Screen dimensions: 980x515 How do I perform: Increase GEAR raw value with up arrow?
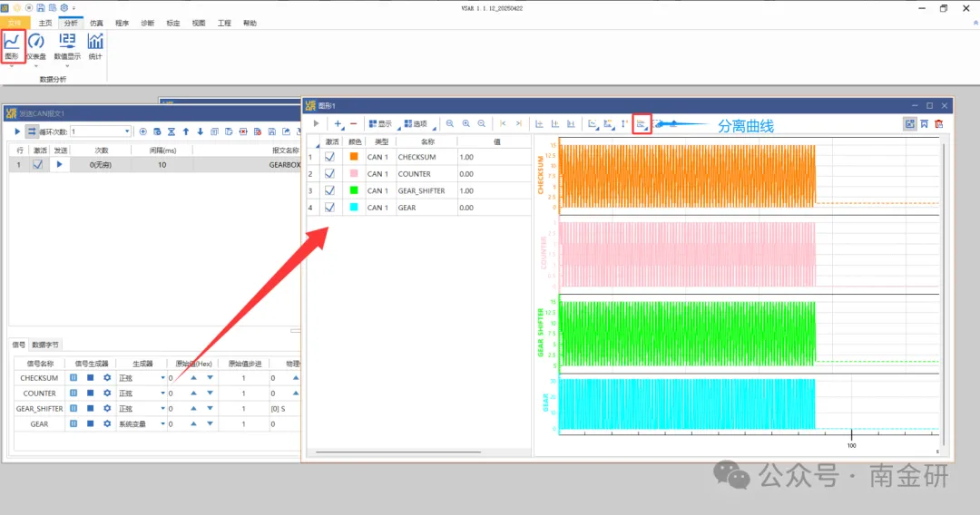[x=194, y=423]
